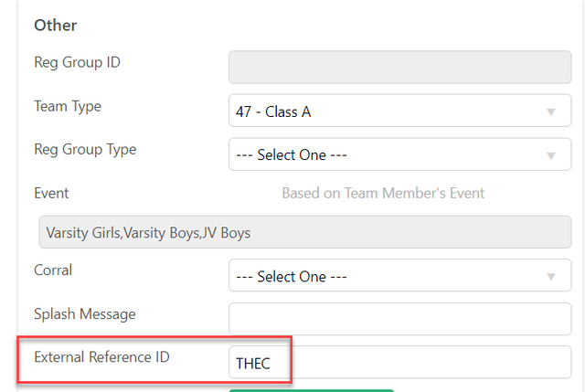
Task: Click the 'Splash Message' label
Action: pyautogui.click(x=85, y=314)
